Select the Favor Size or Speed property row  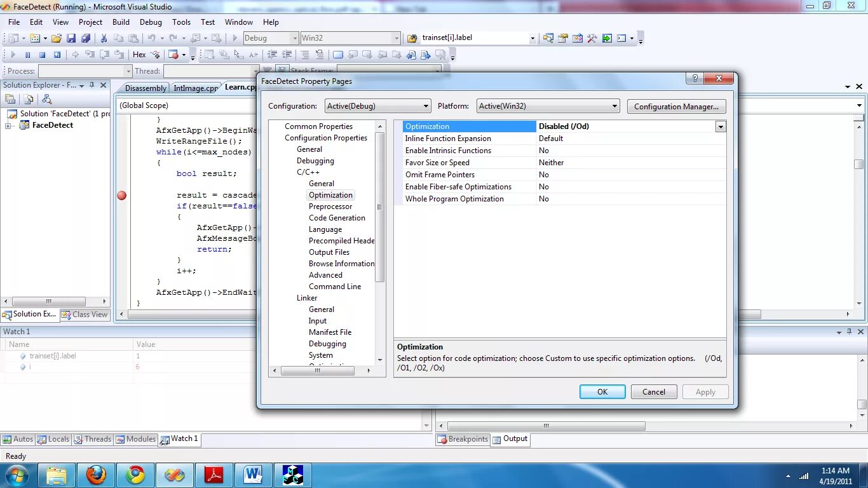click(564, 163)
